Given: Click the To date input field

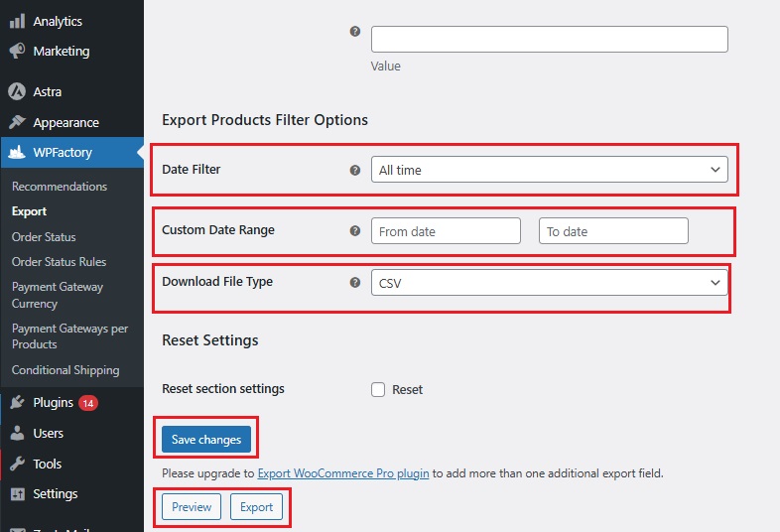Looking at the screenshot, I should pos(613,230).
